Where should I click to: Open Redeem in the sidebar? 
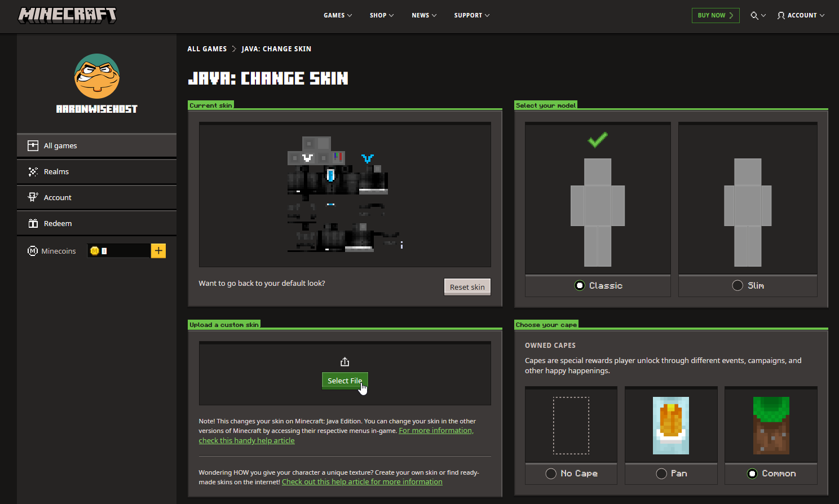pyautogui.click(x=97, y=223)
